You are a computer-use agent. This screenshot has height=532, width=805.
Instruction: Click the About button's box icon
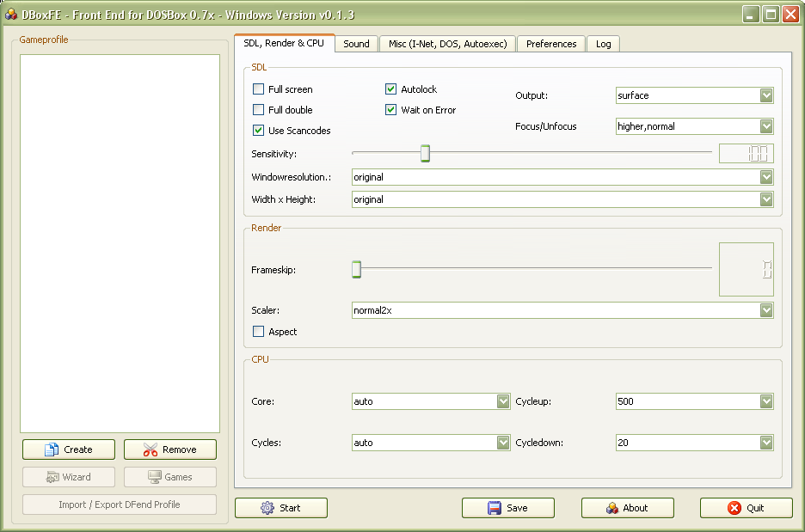pyautogui.click(x=612, y=508)
